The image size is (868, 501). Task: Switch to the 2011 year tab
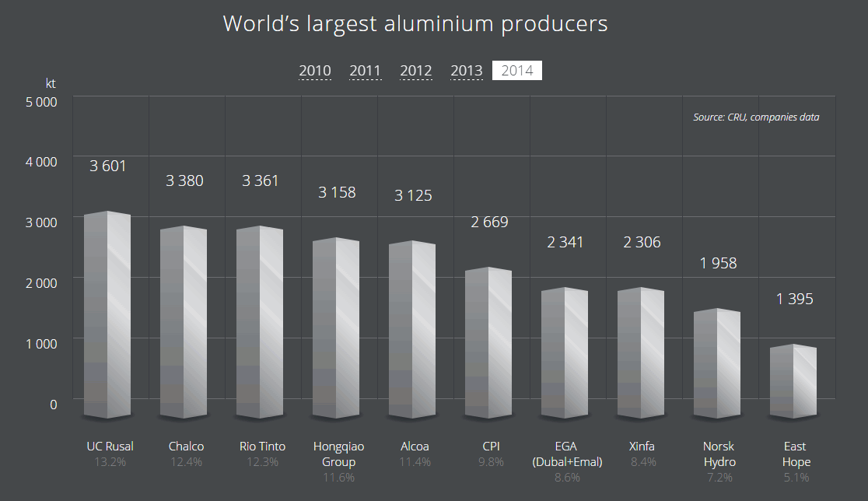tap(366, 71)
